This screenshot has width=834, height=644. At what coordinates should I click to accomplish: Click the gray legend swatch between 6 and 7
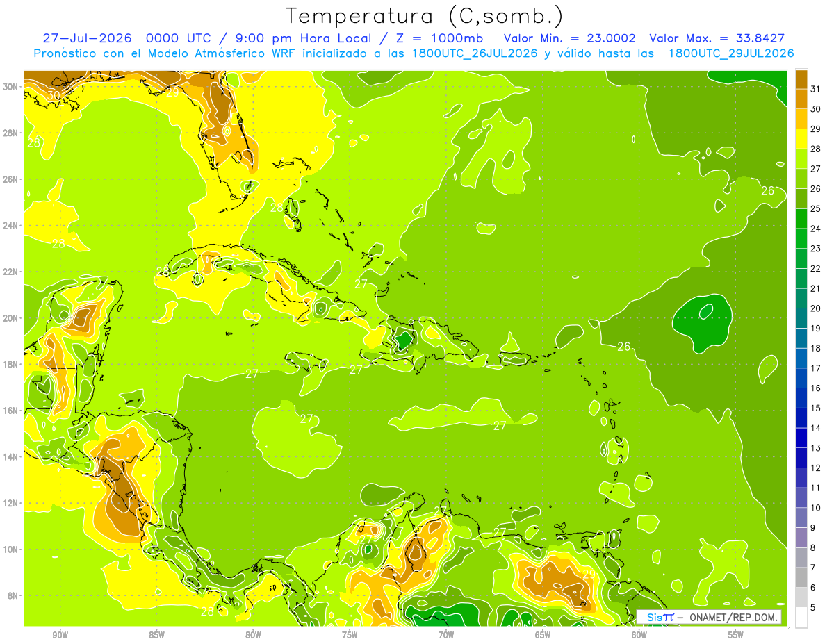[x=801, y=577]
